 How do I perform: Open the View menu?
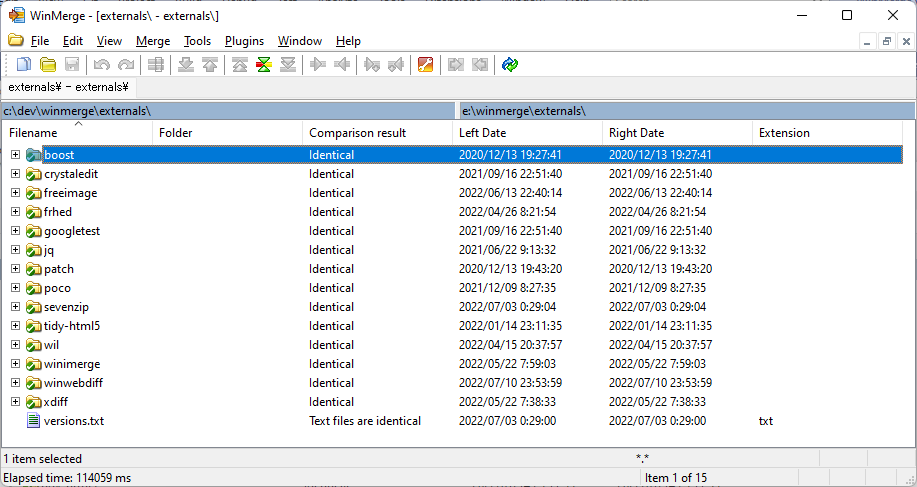click(x=109, y=41)
